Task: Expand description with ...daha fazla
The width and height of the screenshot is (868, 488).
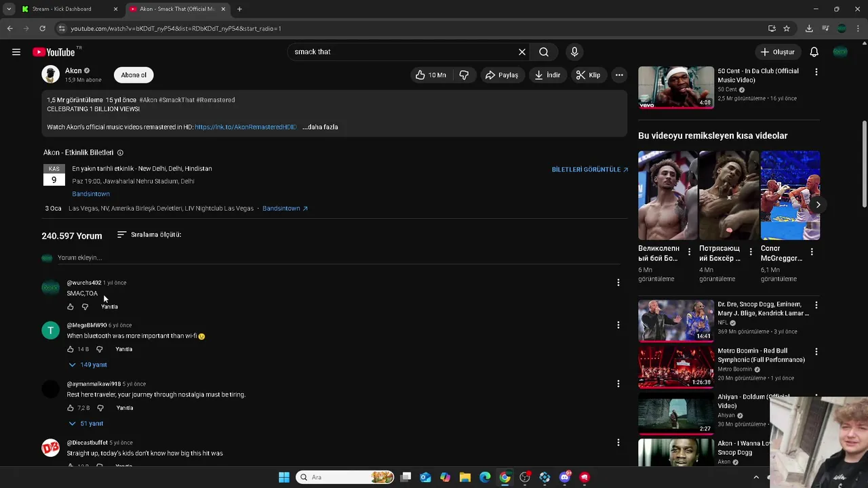Action: click(320, 127)
